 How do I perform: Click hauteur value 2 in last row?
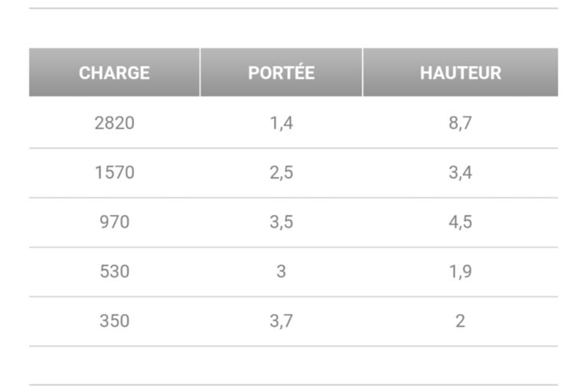point(460,321)
